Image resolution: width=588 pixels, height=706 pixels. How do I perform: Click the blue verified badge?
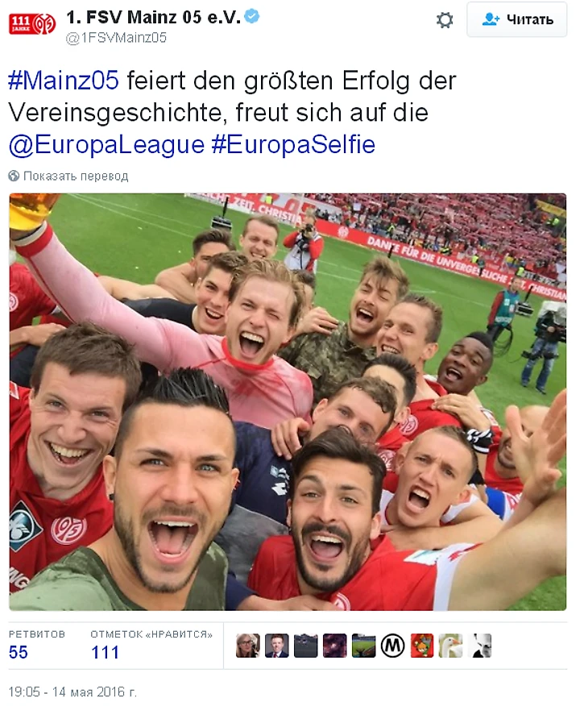(x=252, y=17)
